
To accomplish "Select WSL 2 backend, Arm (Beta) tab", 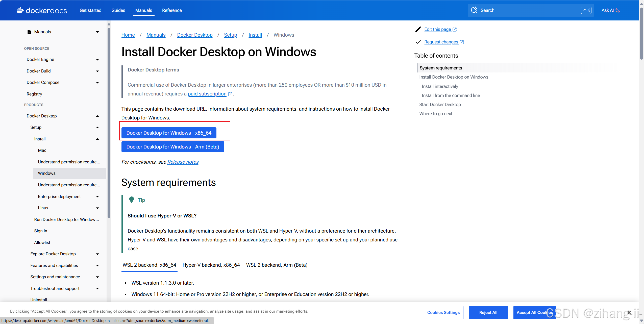I will click(x=277, y=265).
